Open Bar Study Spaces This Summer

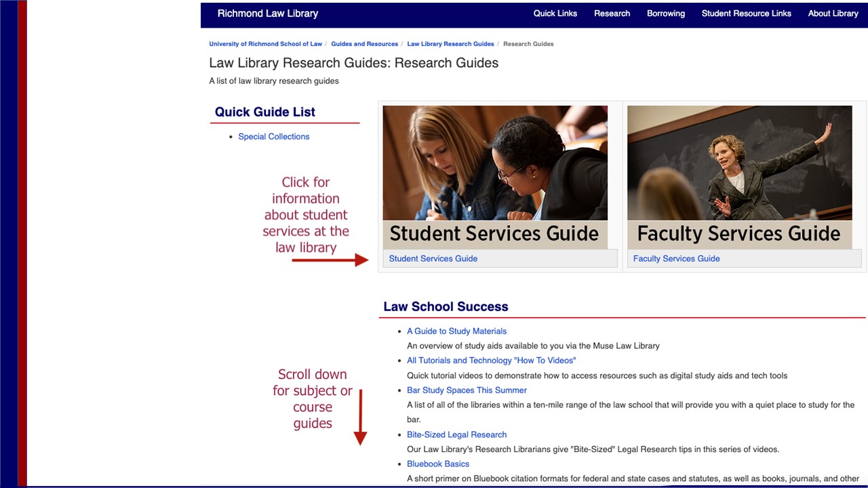[x=467, y=390]
